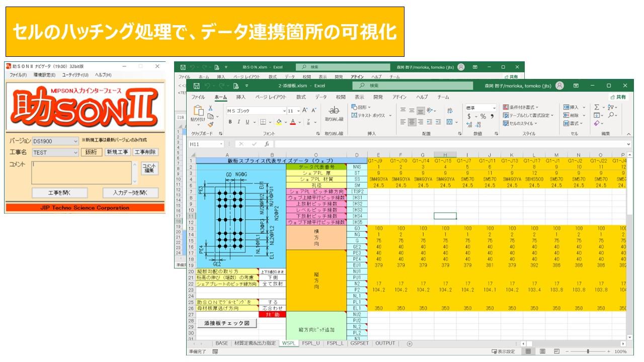Viewport: 644px width, 362px height.
Task: Click the AutoSum sigma icon
Action: pos(597,107)
